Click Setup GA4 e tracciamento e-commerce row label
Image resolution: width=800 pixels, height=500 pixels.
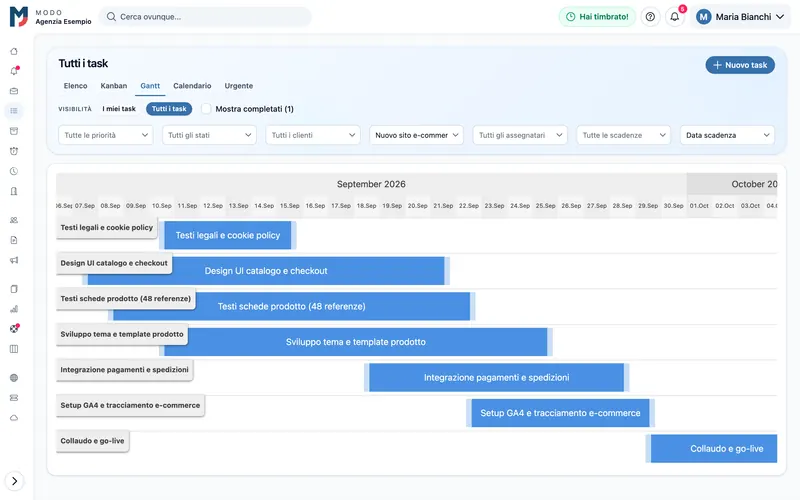pos(130,405)
